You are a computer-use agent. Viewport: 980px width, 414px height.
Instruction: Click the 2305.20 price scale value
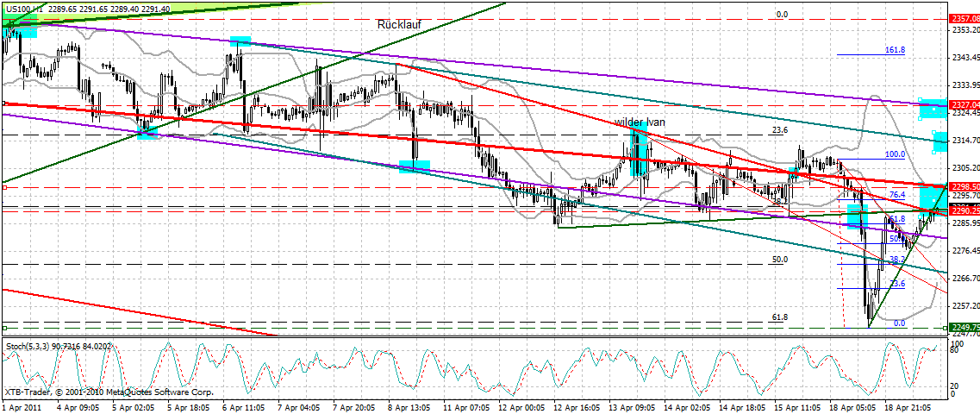965,167
